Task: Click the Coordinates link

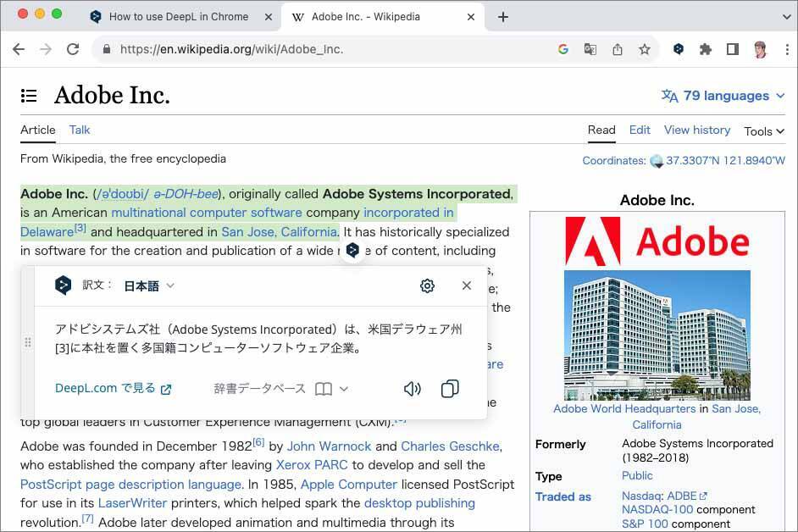Action: tap(614, 161)
